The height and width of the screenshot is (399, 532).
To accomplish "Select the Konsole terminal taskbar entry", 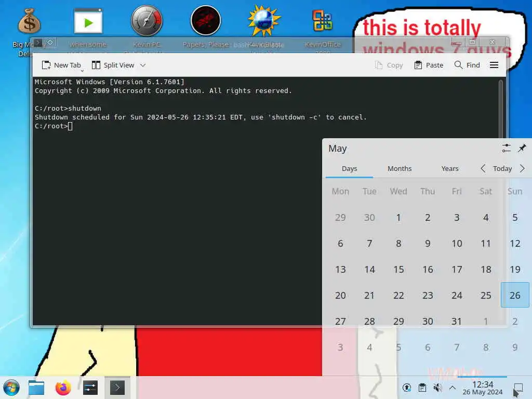I will pyautogui.click(x=117, y=388).
